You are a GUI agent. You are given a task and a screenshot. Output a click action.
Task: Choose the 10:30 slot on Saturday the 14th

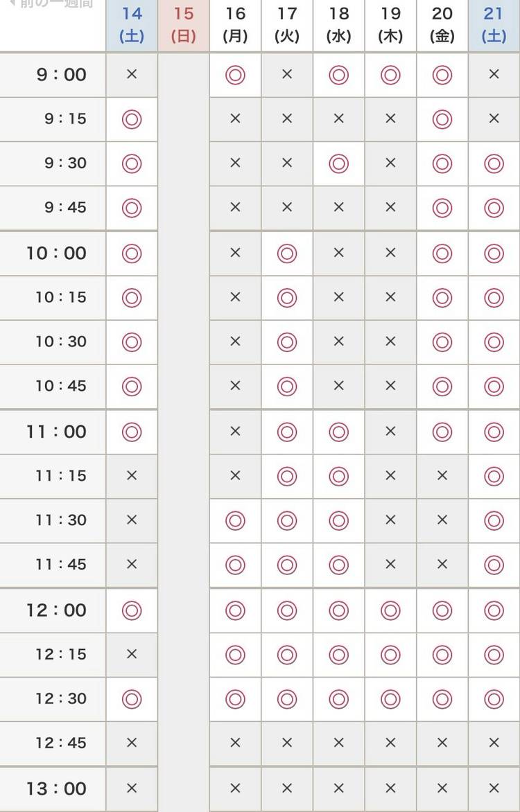132,342
